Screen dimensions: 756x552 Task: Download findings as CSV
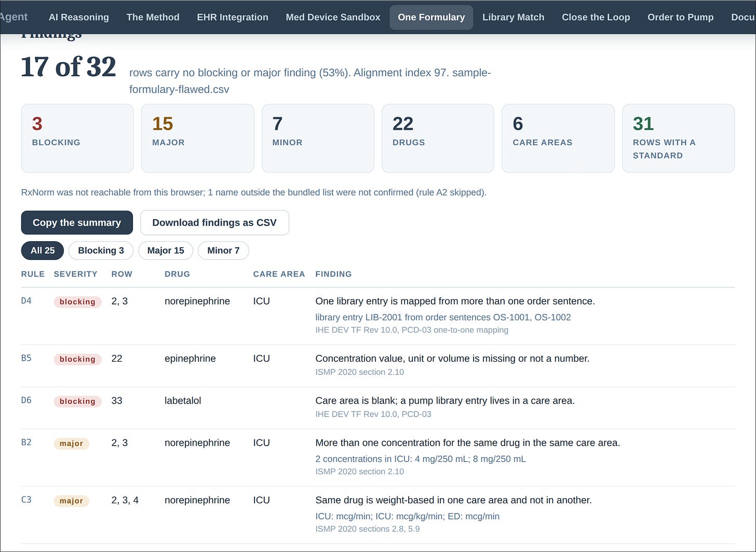[214, 223]
